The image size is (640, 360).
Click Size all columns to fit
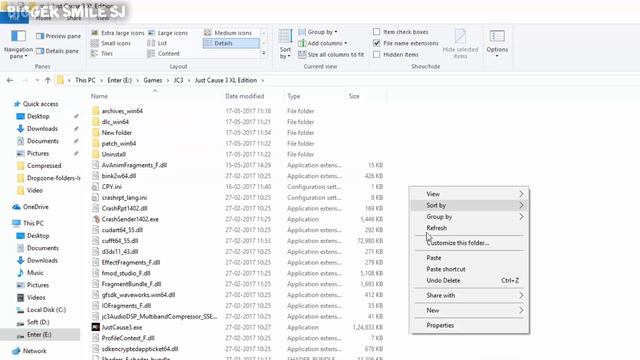click(x=331, y=54)
